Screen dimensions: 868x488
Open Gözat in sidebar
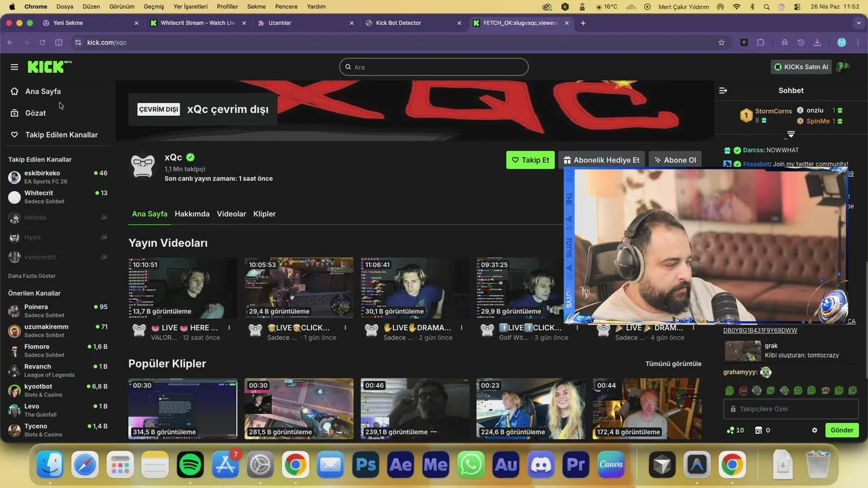click(35, 113)
